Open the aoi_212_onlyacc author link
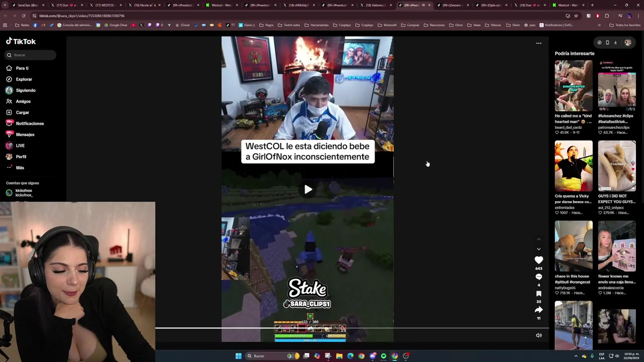The height and width of the screenshot is (362, 644). [613, 208]
